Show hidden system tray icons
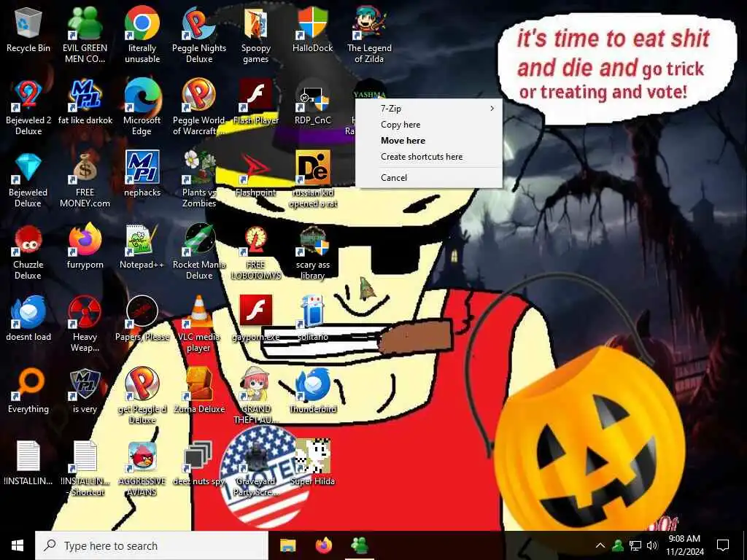The width and height of the screenshot is (747, 560). (600, 545)
